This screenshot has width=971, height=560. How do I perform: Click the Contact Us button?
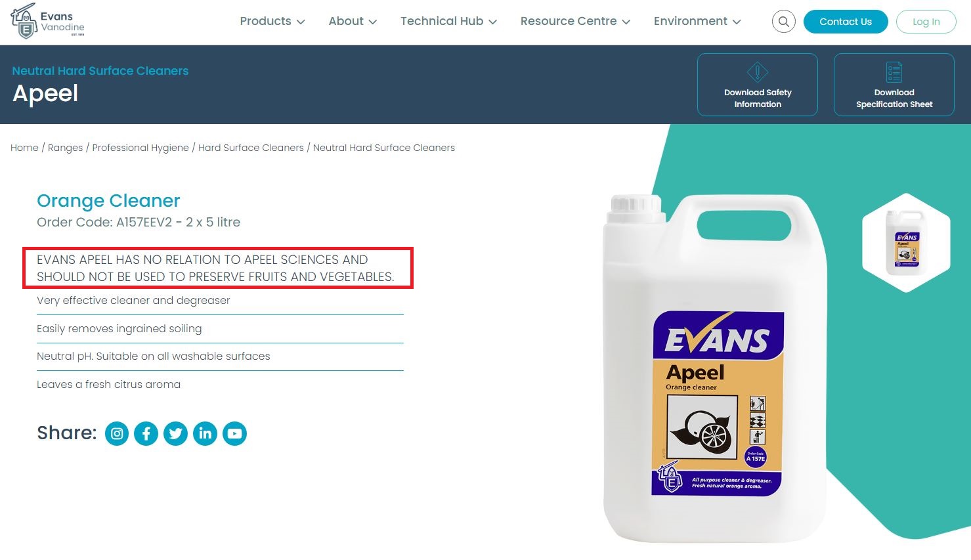846,22
